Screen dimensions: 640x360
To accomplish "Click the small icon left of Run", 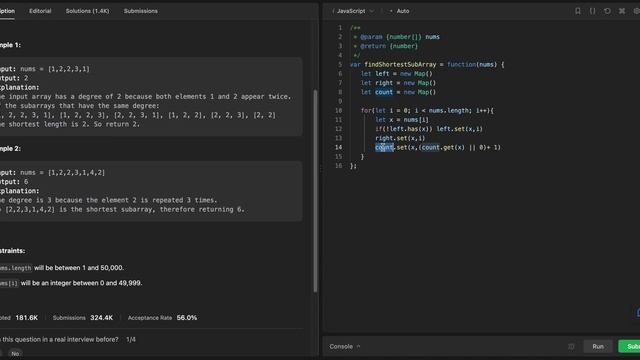I will pyautogui.click(x=571, y=347).
